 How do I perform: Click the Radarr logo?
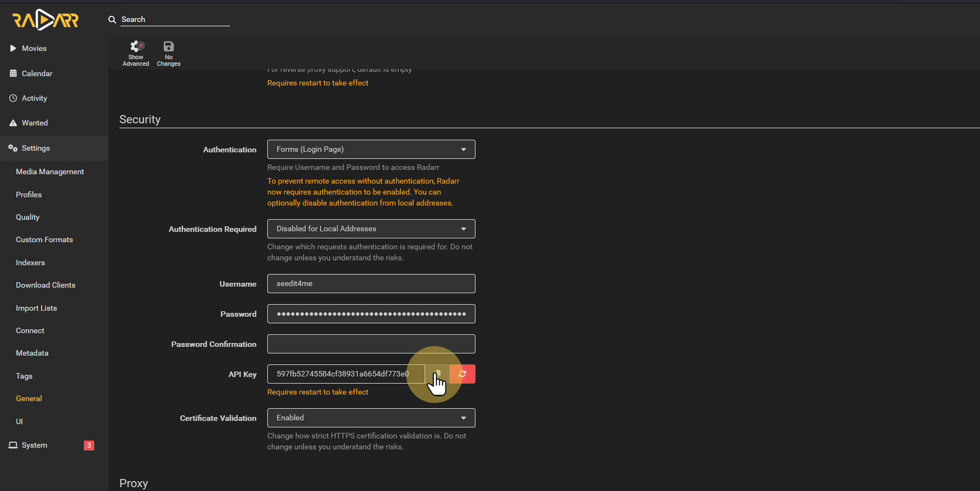click(x=45, y=20)
